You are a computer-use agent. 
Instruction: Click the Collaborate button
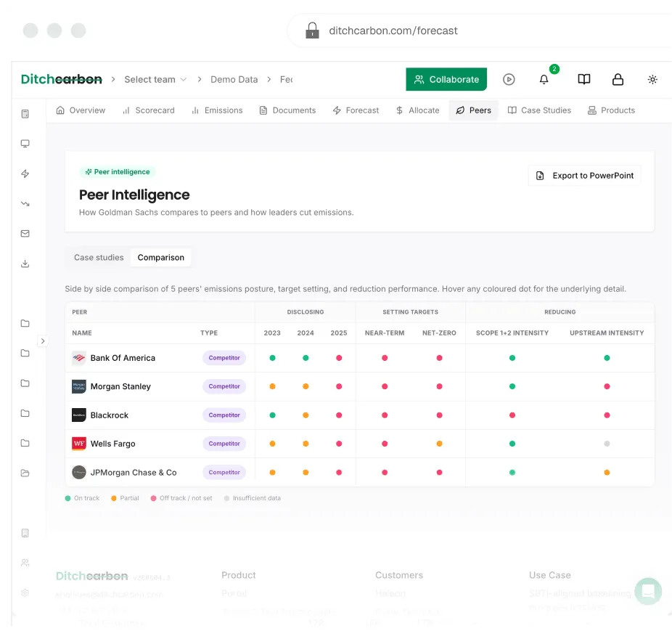coord(446,79)
